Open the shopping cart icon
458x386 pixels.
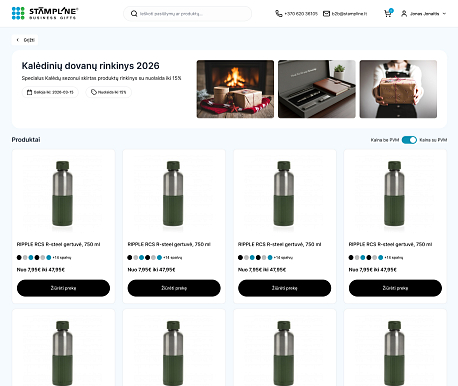(388, 13)
